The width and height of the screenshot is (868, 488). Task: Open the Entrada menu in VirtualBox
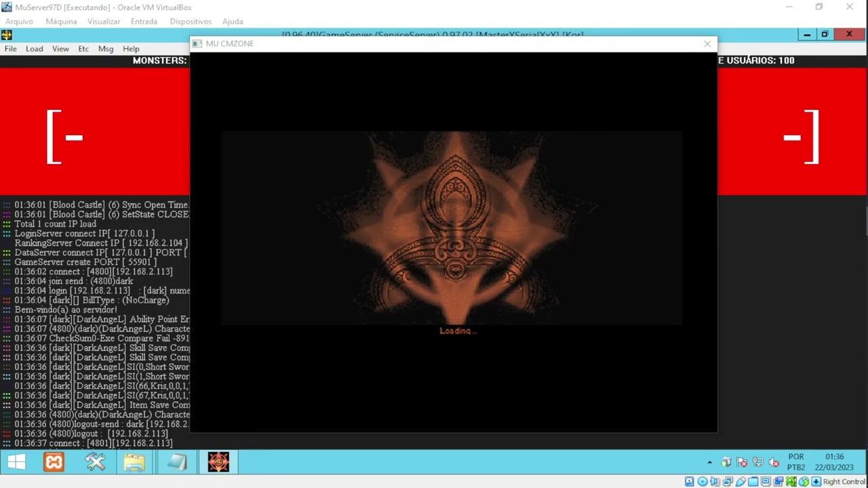coord(144,22)
